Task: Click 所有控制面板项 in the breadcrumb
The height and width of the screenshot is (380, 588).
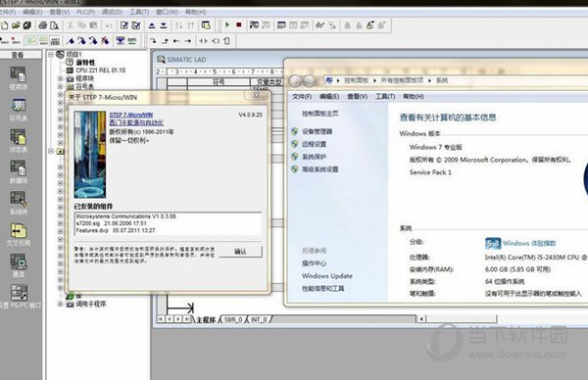Action: (402, 80)
